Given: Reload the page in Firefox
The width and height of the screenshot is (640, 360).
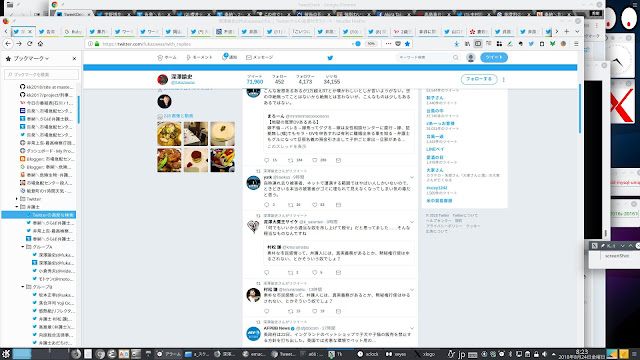Looking at the screenshot, I should tap(30, 44).
